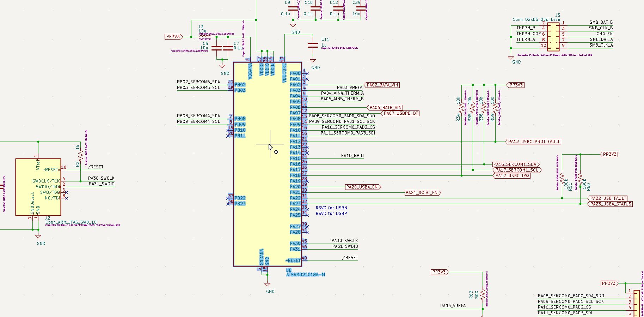Select resistor R2 1k symbol
This screenshot has width=644, height=317.
pos(81,155)
